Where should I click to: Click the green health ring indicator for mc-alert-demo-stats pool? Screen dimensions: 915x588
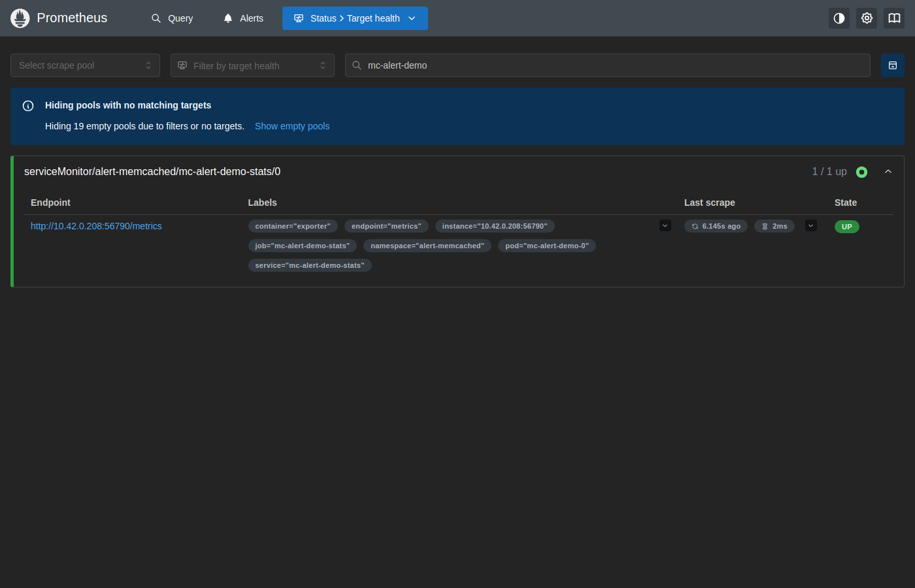click(x=861, y=172)
